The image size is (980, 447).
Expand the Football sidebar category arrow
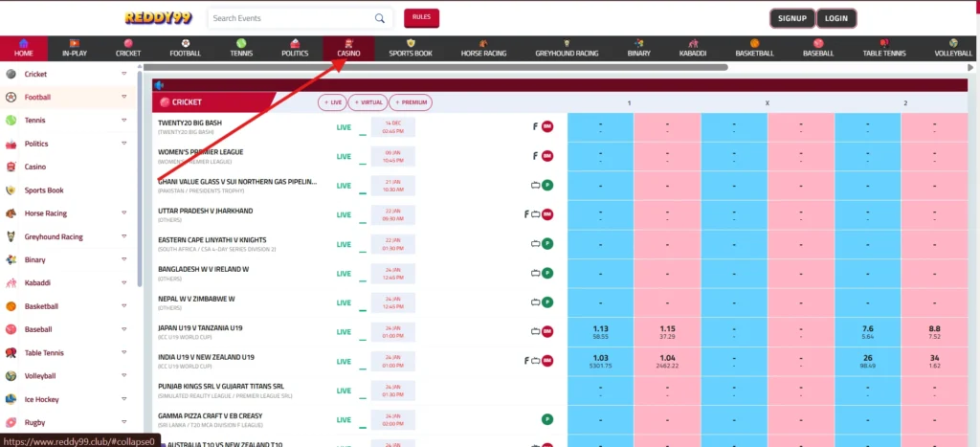(123, 98)
